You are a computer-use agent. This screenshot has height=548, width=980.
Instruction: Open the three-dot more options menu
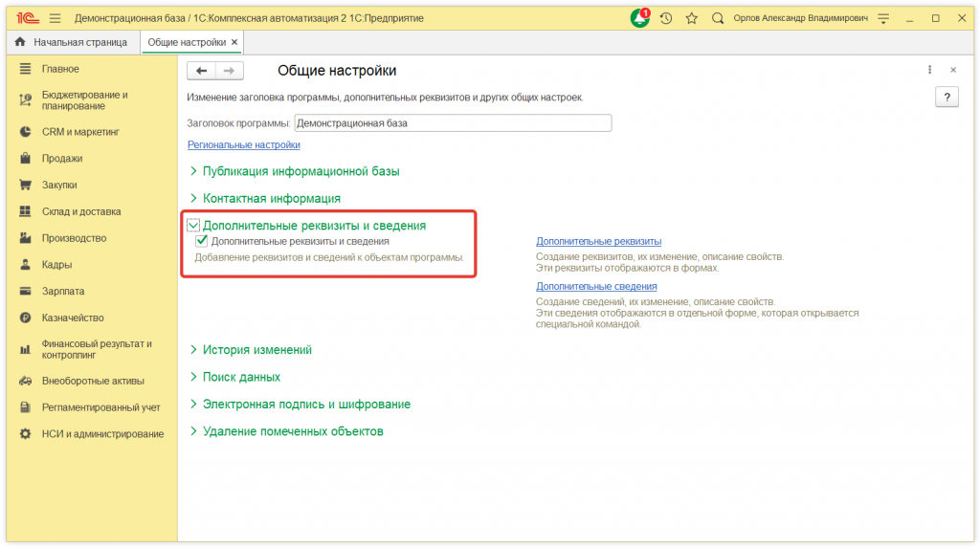[x=929, y=71]
